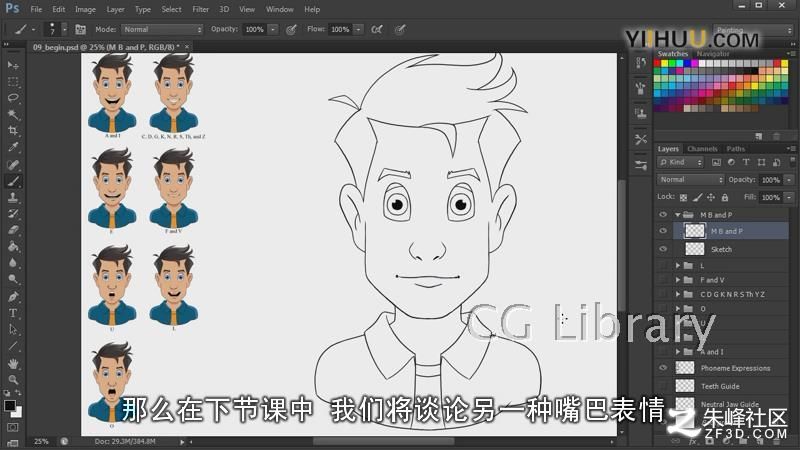
Task: Open the brush Opacity slider dropdown
Action: tap(273, 30)
